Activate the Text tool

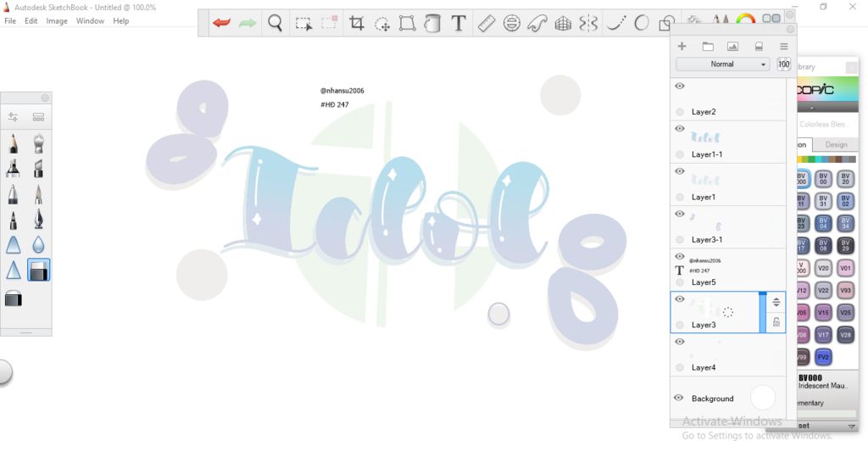pyautogui.click(x=459, y=24)
